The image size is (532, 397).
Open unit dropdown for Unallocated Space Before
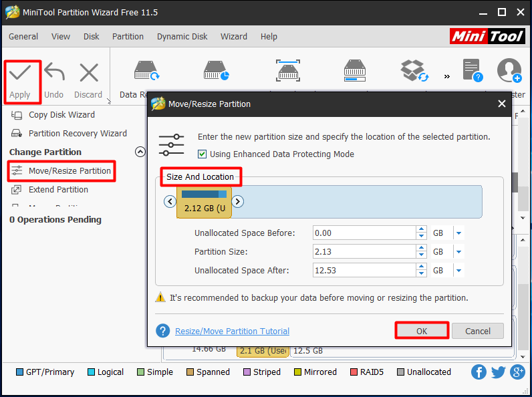[458, 233]
